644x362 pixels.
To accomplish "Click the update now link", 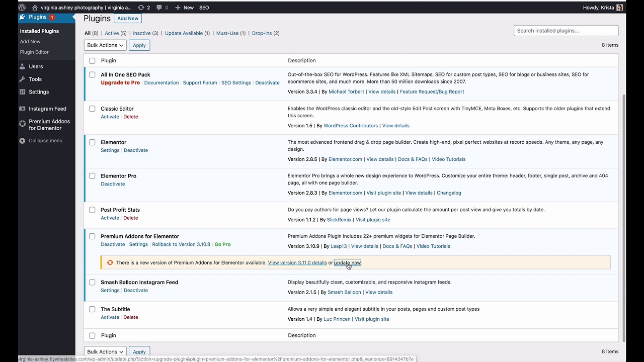I will coord(348,262).
